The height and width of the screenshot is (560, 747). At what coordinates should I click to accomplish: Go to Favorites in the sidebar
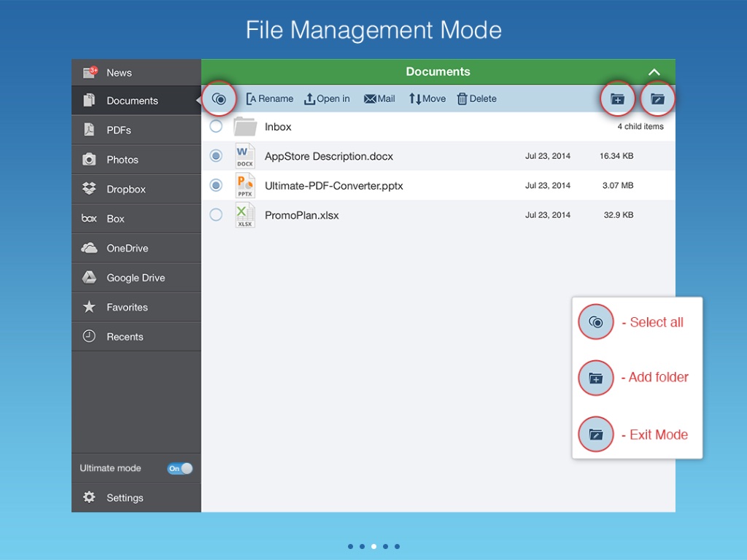coord(127,307)
